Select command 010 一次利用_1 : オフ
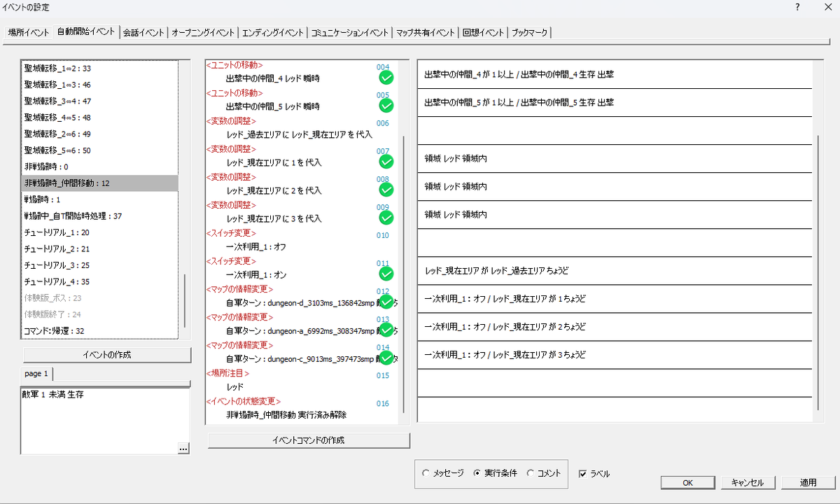The width and height of the screenshot is (840, 504). pyautogui.click(x=302, y=241)
